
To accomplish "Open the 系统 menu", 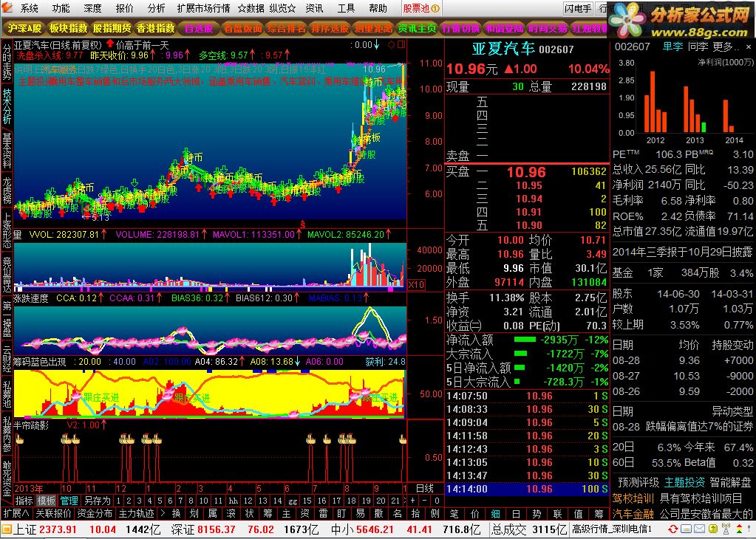I will click(x=30, y=8).
